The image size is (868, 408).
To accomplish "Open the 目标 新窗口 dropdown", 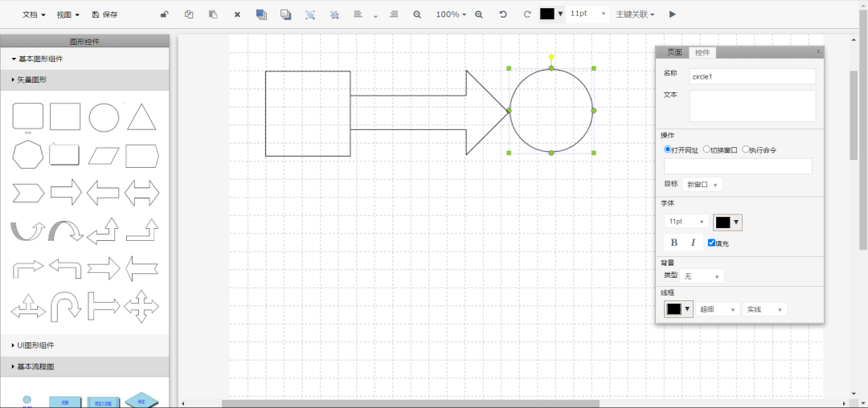I will [x=702, y=185].
